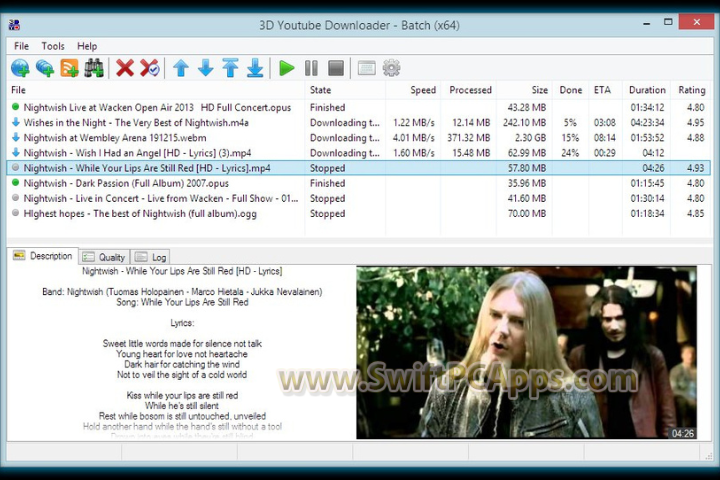720x480 pixels.
Task: Select Dark Passion (Full Album) 2007.opus row
Action: (359, 183)
